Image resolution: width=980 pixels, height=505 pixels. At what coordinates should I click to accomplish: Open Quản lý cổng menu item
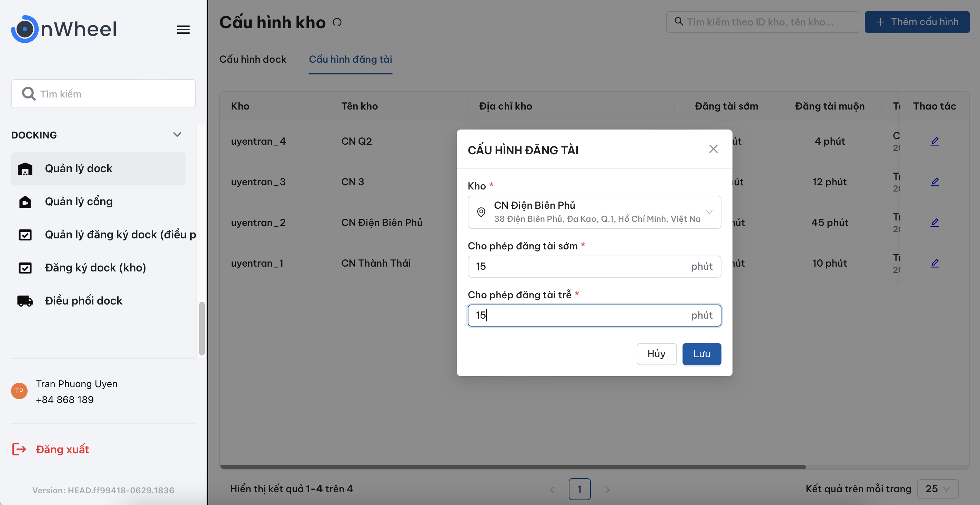(98, 202)
